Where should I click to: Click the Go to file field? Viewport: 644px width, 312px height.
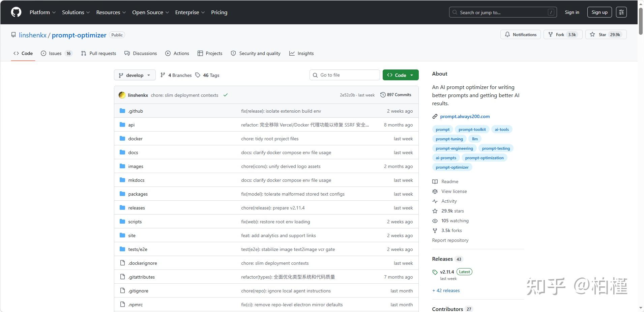[345, 75]
